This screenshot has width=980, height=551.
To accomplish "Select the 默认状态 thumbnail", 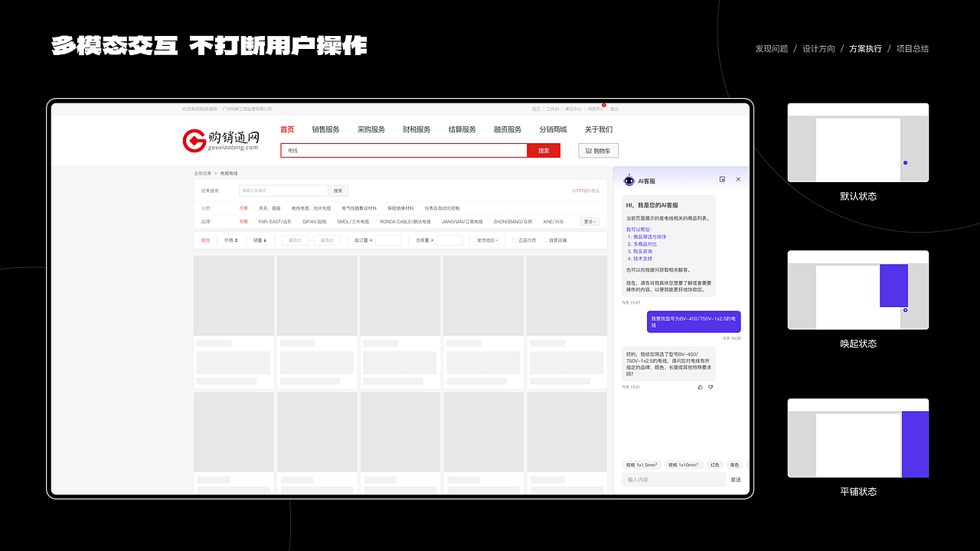I will pyautogui.click(x=858, y=142).
